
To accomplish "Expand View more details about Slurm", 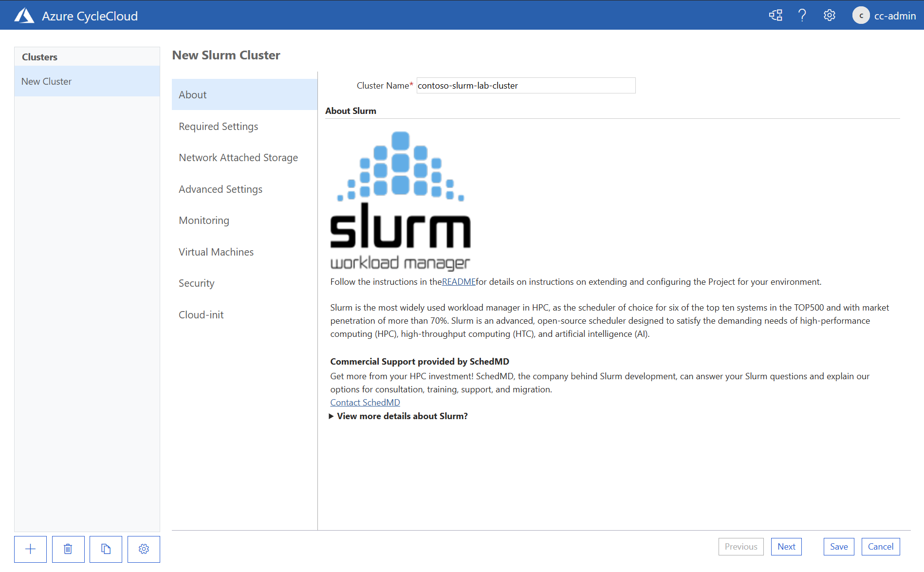I will pyautogui.click(x=398, y=416).
